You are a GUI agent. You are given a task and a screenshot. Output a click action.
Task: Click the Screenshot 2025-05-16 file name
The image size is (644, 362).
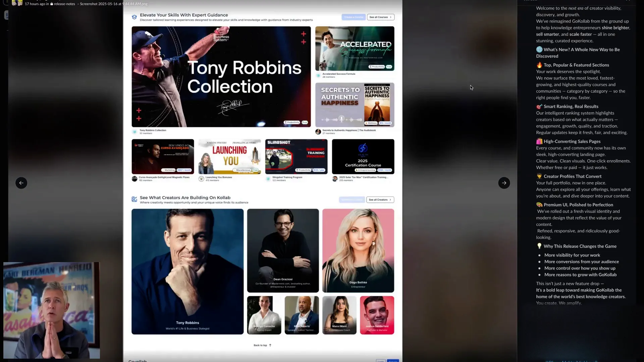click(x=114, y=4)
